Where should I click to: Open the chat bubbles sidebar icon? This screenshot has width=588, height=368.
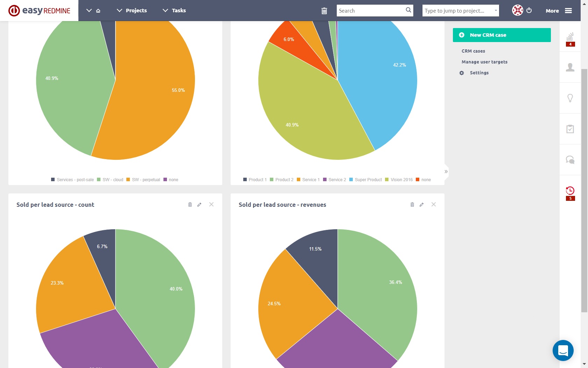[x=570, y=160]
